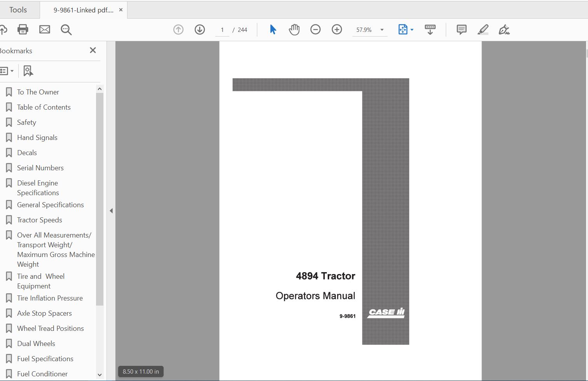588x381 pixels.
Task: Print the document with the printer icon
Action: click(x=23, y=30)
